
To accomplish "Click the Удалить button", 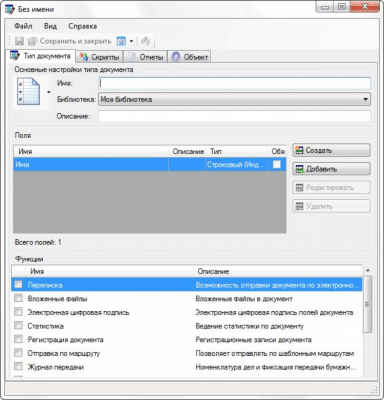I will pos(331,206).
